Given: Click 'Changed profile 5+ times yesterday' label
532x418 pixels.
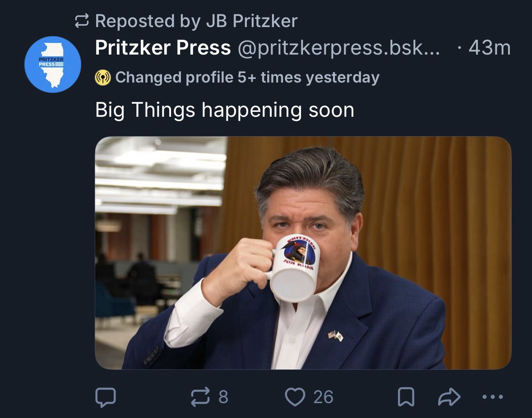Looking at the screenshot, I should pos(247,78).
